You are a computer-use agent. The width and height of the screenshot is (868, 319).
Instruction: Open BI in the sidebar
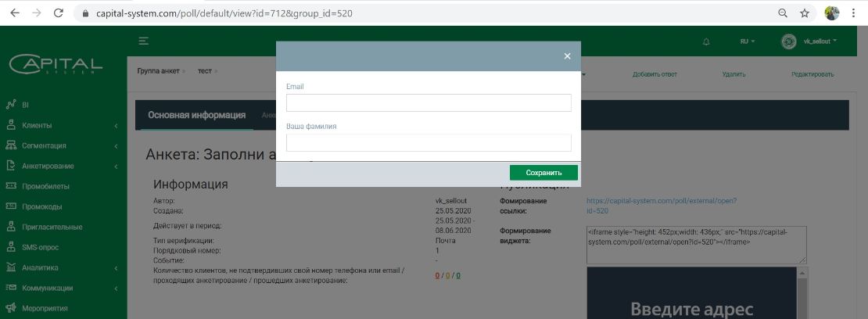[x=26, y=105]
